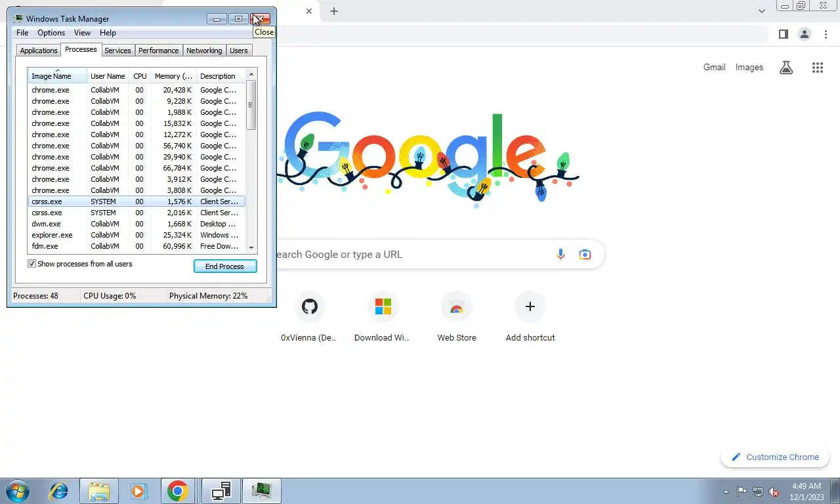Select the fdm.exe process row

[136, 246]
